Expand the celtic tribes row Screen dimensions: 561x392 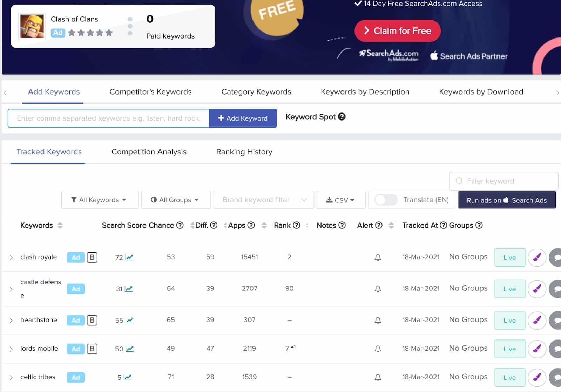pyautogui.click(x=11, y=378)
